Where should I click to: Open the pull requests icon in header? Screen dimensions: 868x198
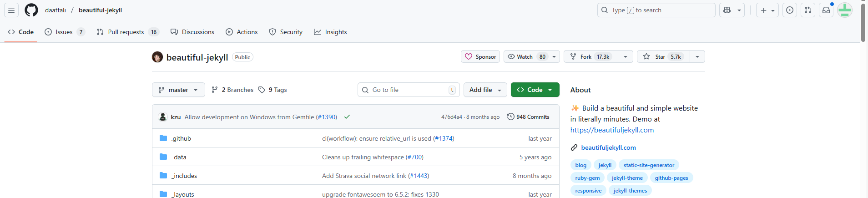(x=808, y=10)
